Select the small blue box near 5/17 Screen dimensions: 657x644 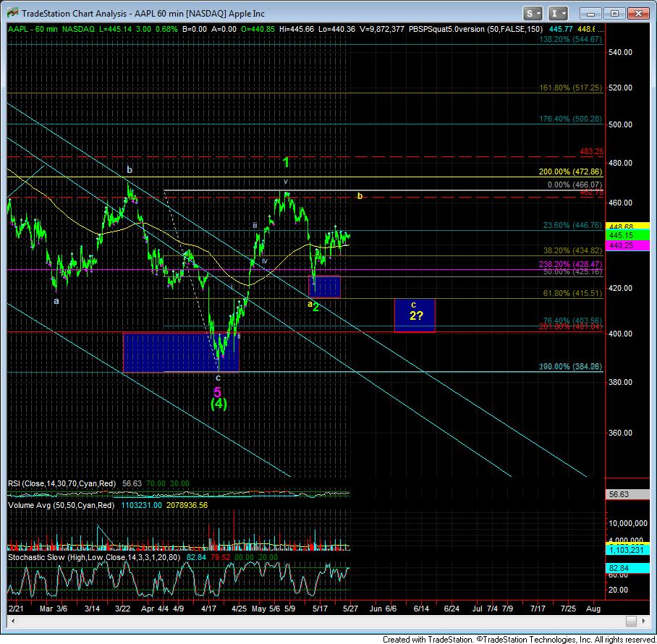pos(324,287)
